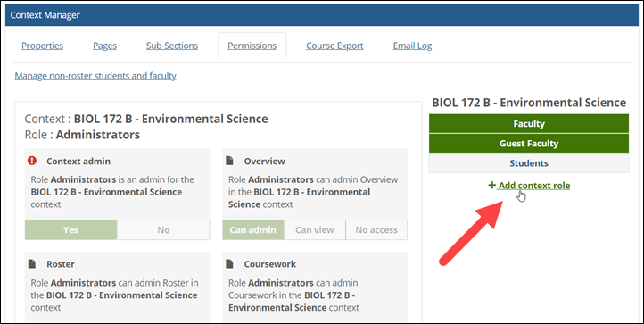Click the page icon next to Coursework
The height and width of the screenshot is (324, 644).
(229, 263)
